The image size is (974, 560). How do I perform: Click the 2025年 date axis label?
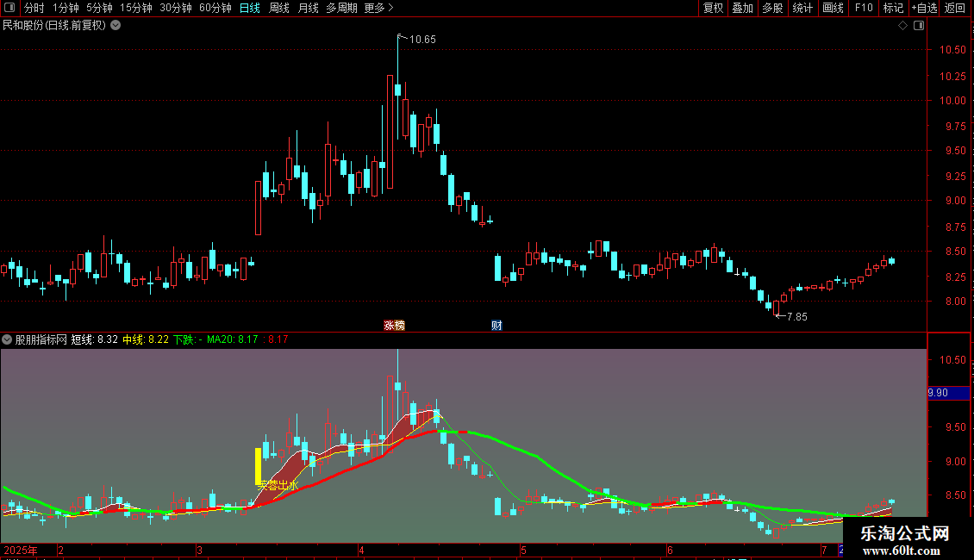pos(21,550)
